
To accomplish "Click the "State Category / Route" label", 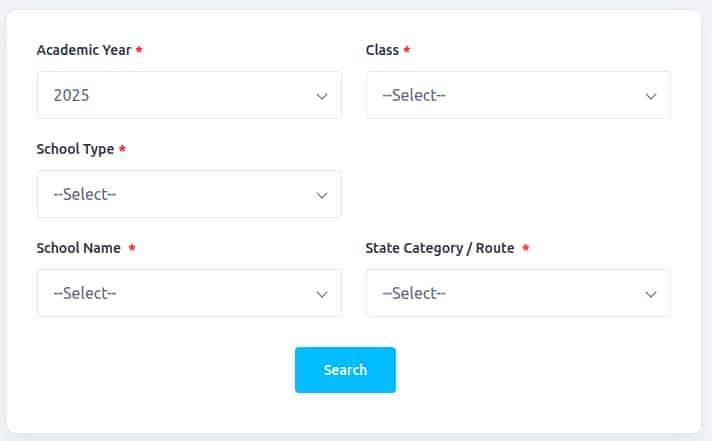I will [440, 248].
